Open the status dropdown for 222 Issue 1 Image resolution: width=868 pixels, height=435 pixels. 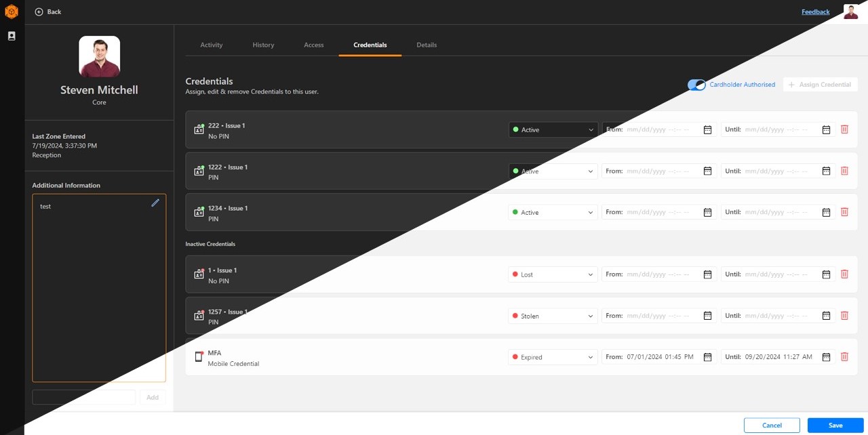point(553,129)
